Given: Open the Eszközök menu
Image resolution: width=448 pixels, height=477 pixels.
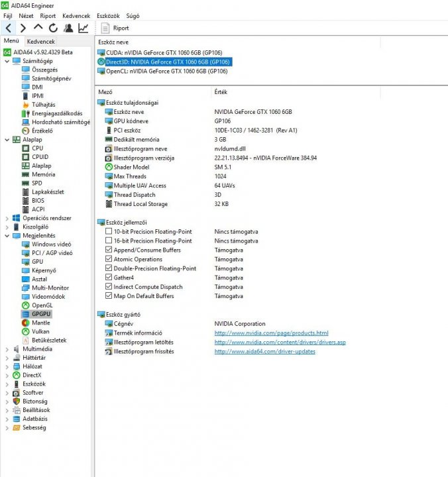Looking at the screenshot, I should click(108, 16).
